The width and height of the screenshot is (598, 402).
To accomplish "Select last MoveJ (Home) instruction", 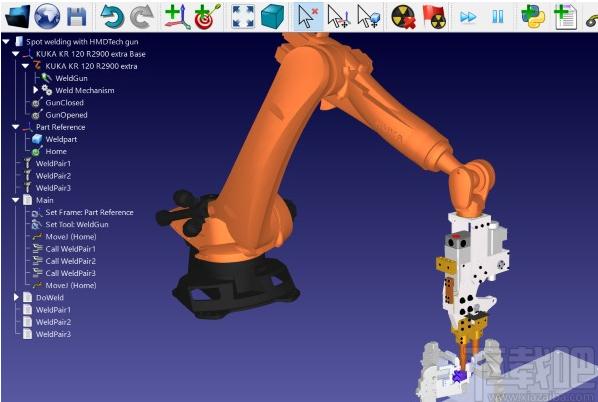I will (71, 285).
